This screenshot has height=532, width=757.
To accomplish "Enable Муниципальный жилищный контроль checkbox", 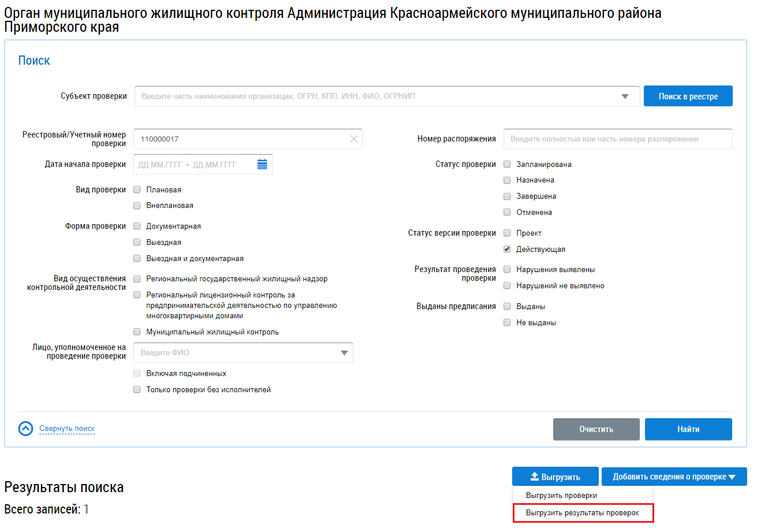I will (137, 332).
